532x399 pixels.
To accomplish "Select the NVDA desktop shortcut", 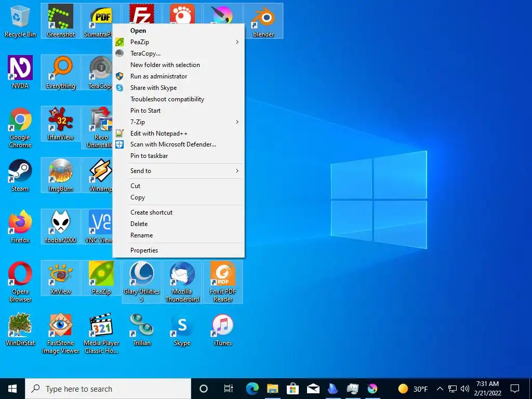I will point(20,72).
